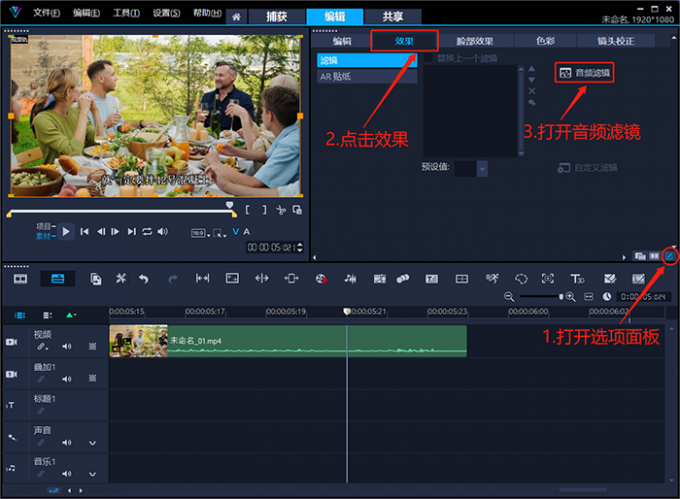
Task: Open the 文件 menu
Action: 46,13
